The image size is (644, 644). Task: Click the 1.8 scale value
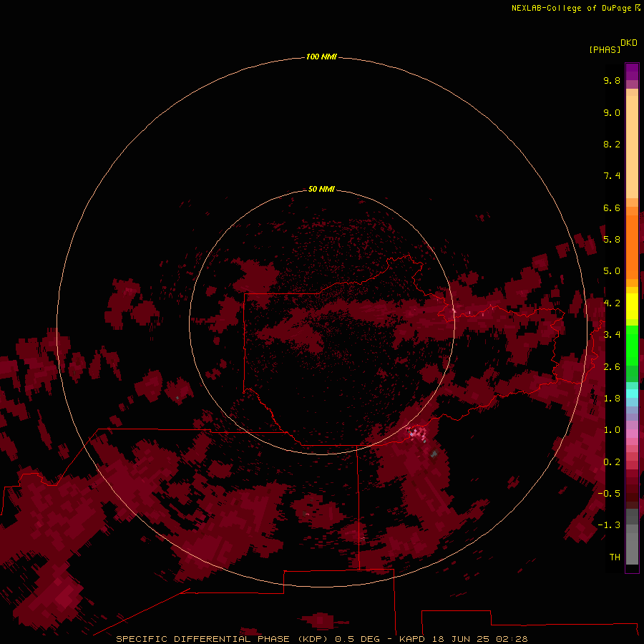click(x=612, y=398)
